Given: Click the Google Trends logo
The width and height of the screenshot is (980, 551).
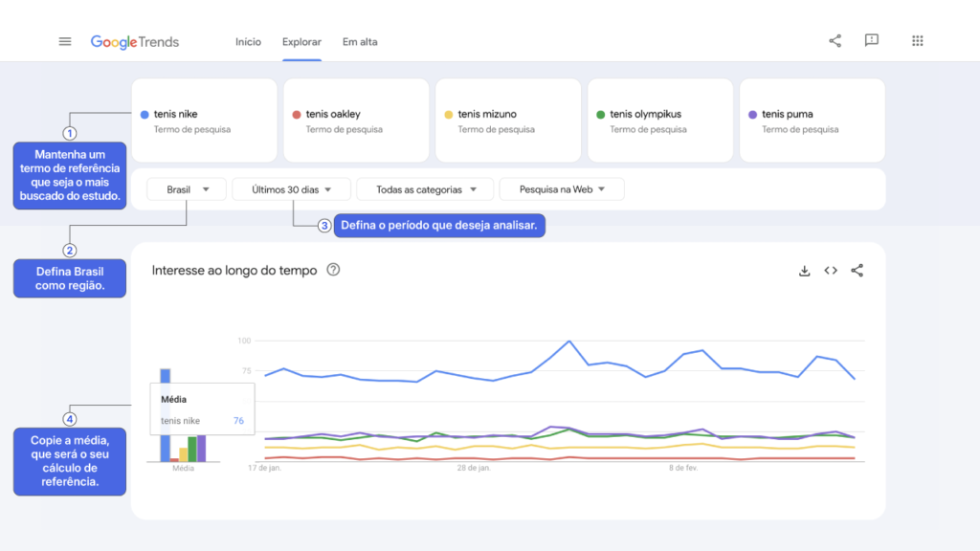Looking at the screenshot, I should click(134, 42).
